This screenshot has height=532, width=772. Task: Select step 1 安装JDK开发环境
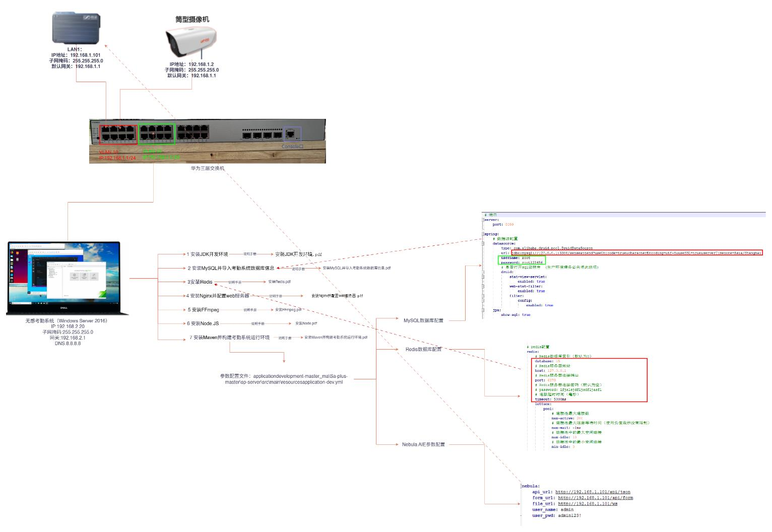tap(207, 254)
